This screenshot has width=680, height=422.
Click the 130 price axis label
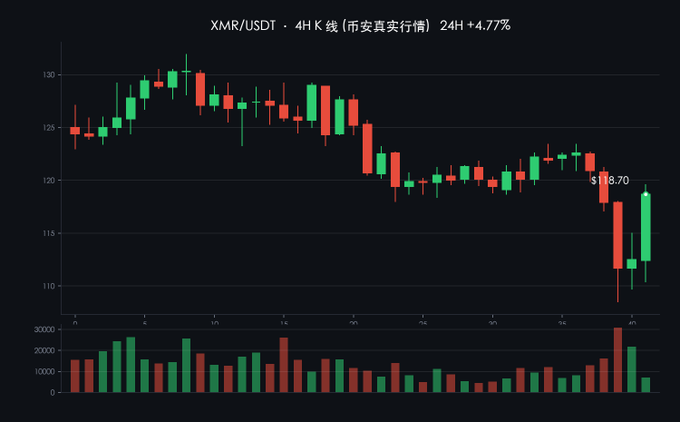coord(49,75)
